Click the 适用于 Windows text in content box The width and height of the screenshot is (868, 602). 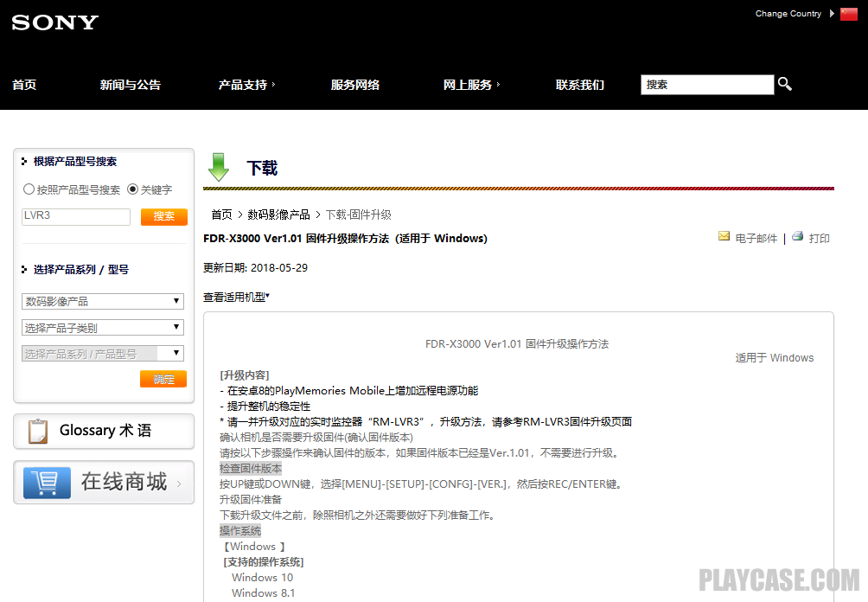pyautogui.click(x=775, y=358)
